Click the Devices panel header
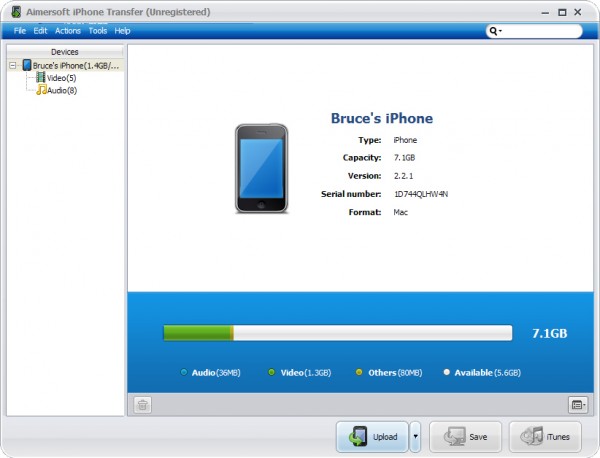Viewport: 600px width, 458px height. tap(65, 52)
